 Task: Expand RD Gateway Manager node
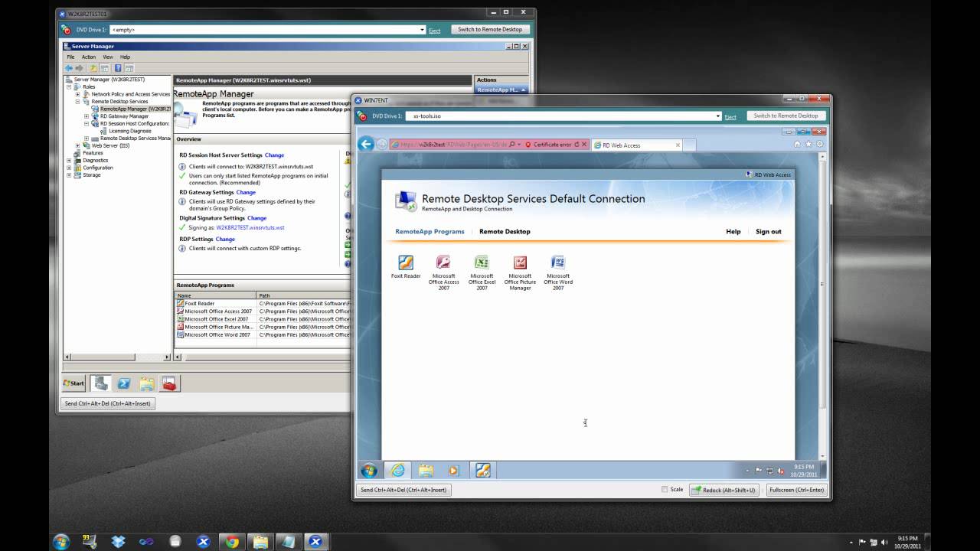click(87, 116)
